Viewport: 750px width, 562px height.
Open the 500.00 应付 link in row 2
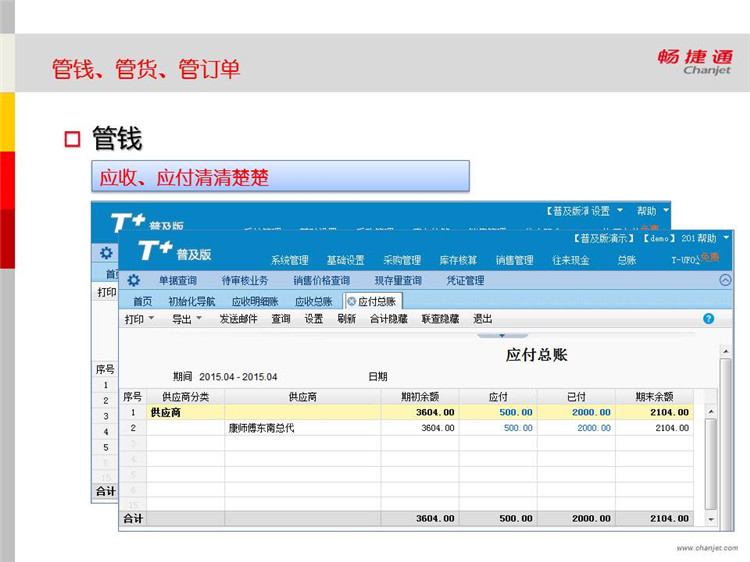pos(518,428)
